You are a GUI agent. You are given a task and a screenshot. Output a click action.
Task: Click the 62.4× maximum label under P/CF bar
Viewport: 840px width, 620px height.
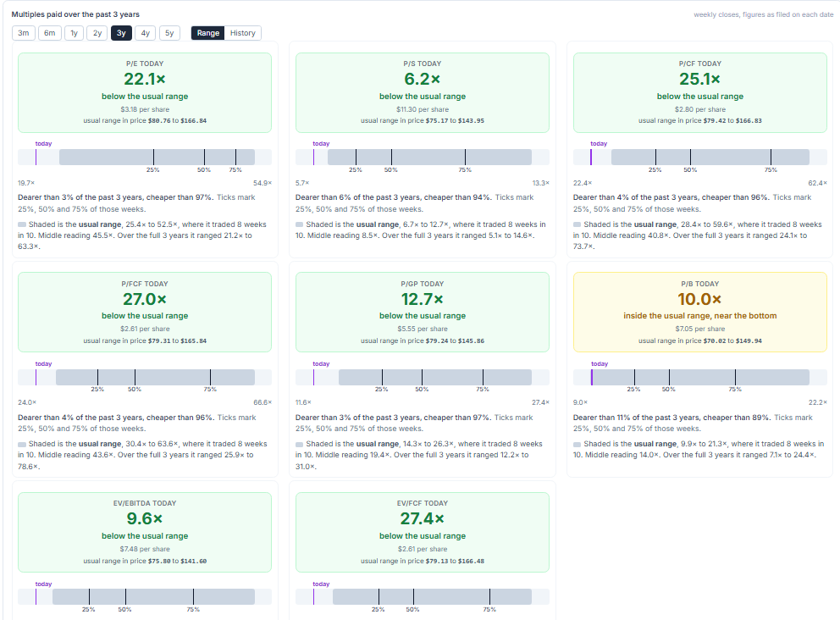pos(817,183)
